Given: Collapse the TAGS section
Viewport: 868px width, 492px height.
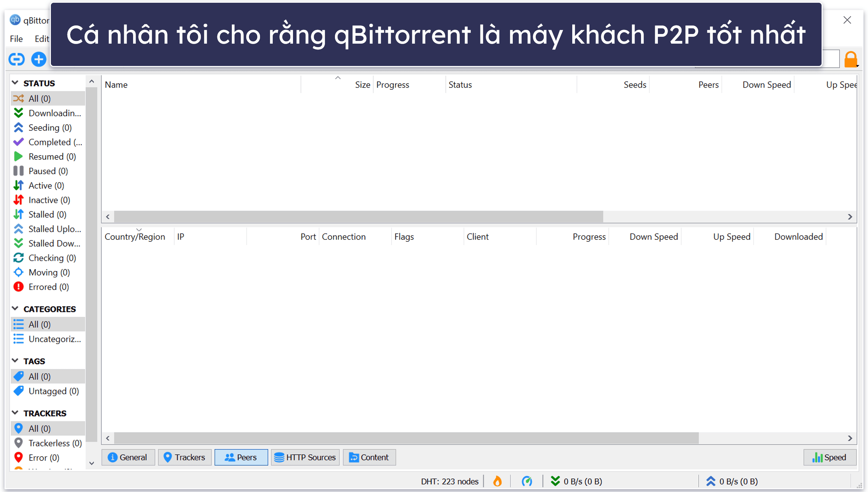Looking at the screenshot, I should 15,361.
